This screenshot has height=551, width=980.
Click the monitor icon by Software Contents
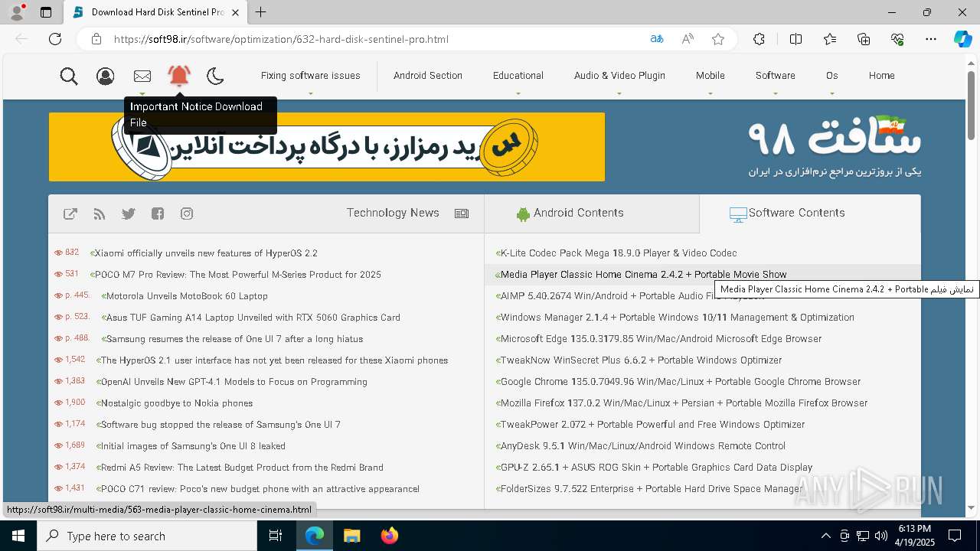coord(738,215)
